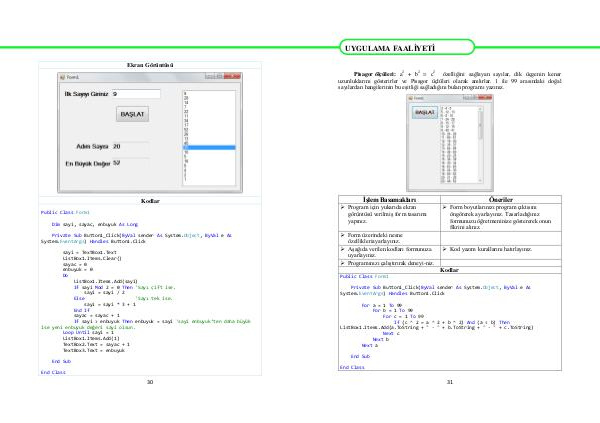The height and width of the screenshot is (423, 600).
Task: Click BAŞLAT button below the number input field
Action: click(133, 115)
